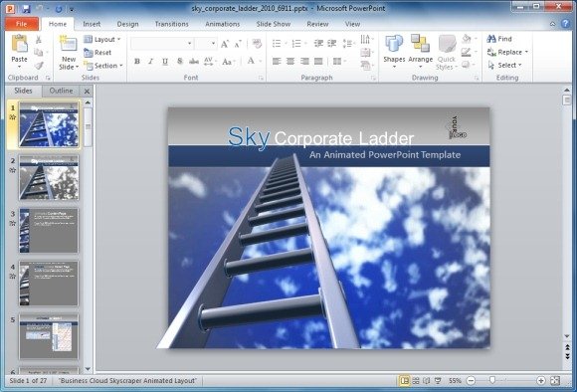
Task: Toggle Bold text formatting
Action: point(137,62)
